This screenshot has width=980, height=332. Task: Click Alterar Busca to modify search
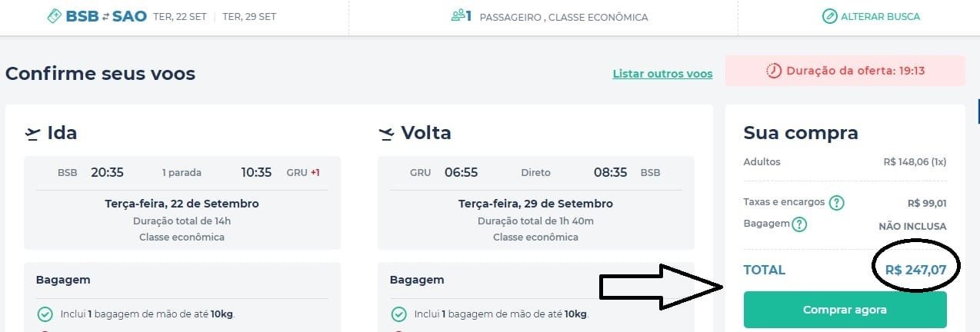(x=870, y=16)
